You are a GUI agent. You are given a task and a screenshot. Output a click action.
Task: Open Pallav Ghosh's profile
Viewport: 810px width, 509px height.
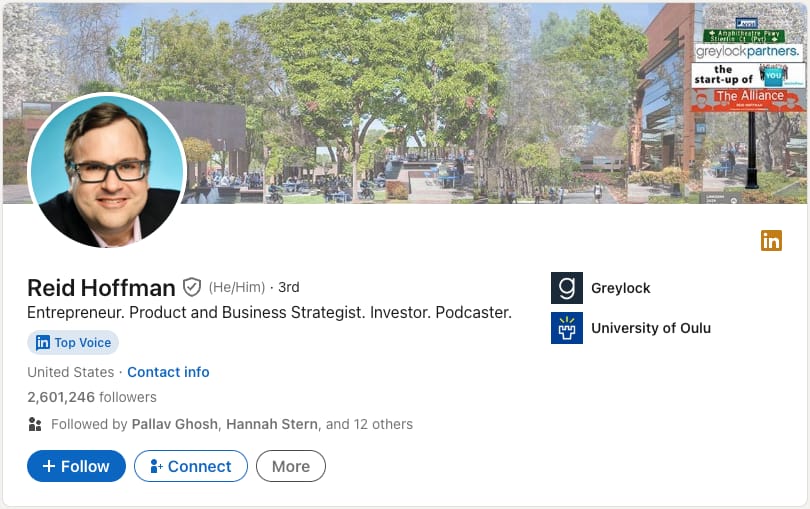(175, 424)
